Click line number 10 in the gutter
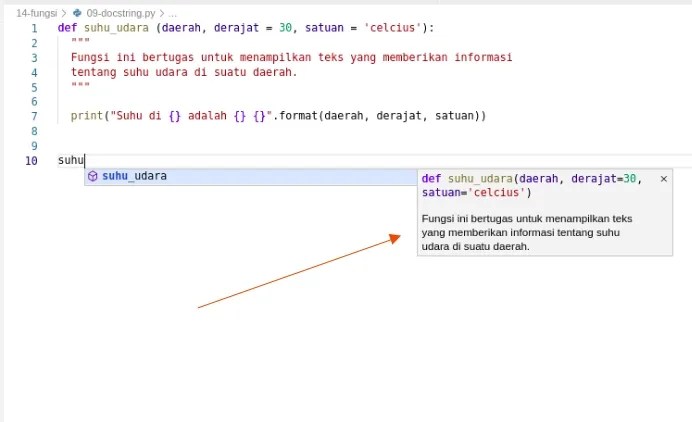The height and width of the screenshot is (422, 692). point(32,160)
